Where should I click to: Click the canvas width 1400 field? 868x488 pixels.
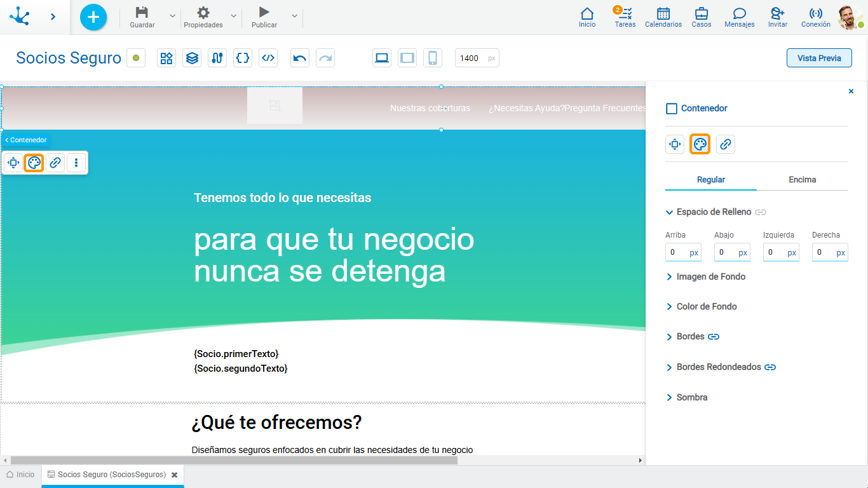pyautogui.click(x=477, y=58)
